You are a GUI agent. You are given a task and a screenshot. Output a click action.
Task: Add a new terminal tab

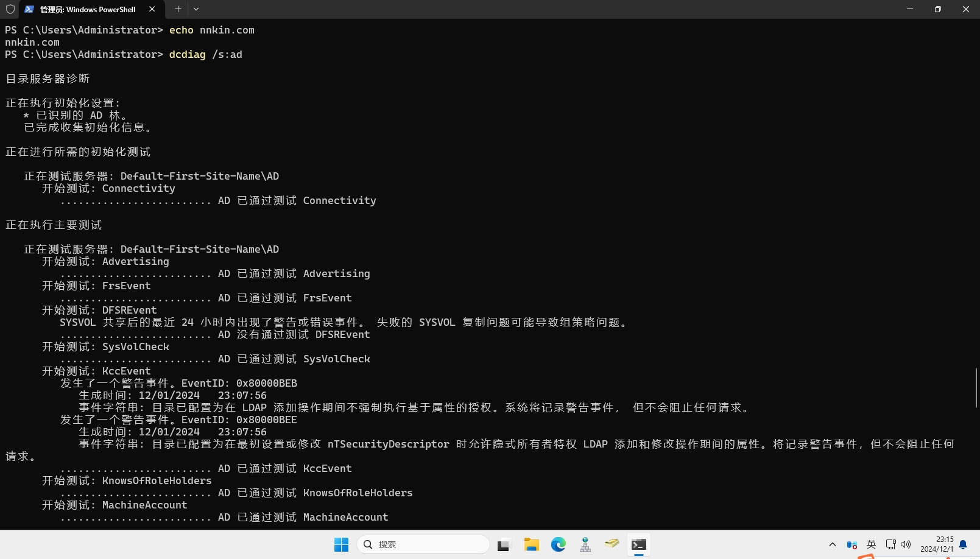178,9
